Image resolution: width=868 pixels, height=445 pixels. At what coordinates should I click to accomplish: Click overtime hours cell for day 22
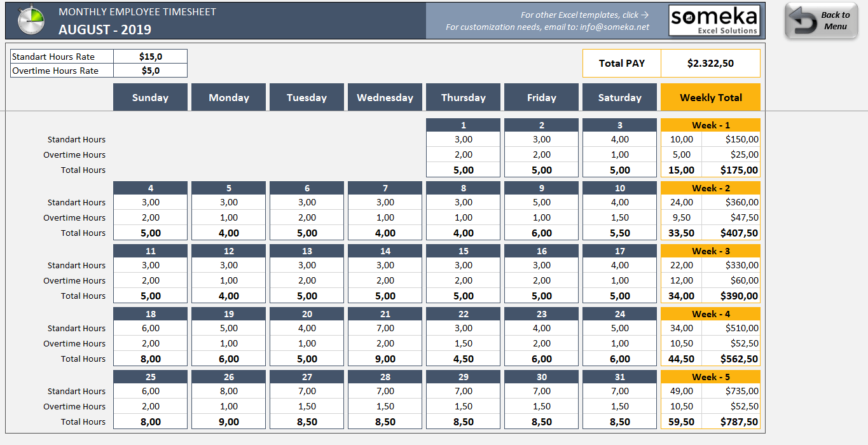coord(463,343)
